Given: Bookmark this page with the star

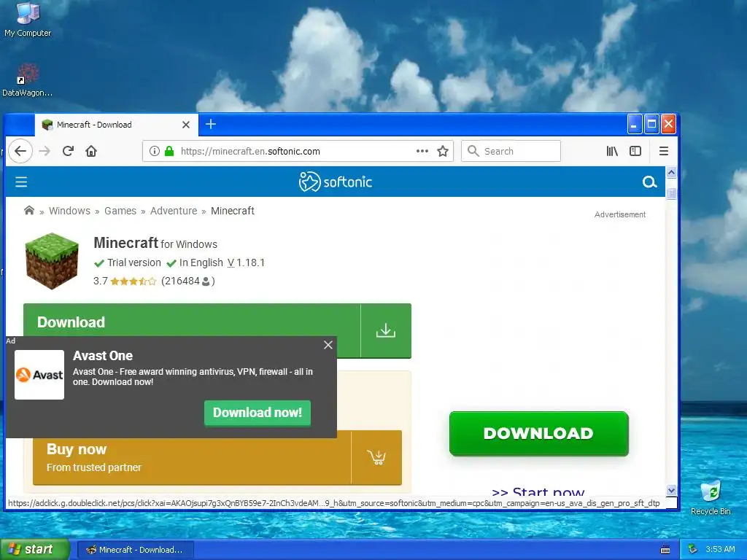Looking at the screenshot, I should click(x=443, y=151).
